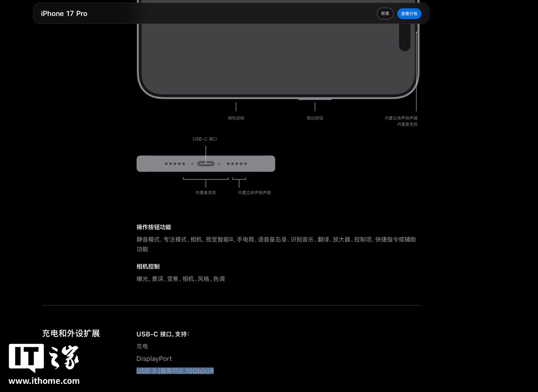Click the blue 查看价格 button
Image resolution: width=538 pixels, height=392 pixels.
click(x=409, y=13)
